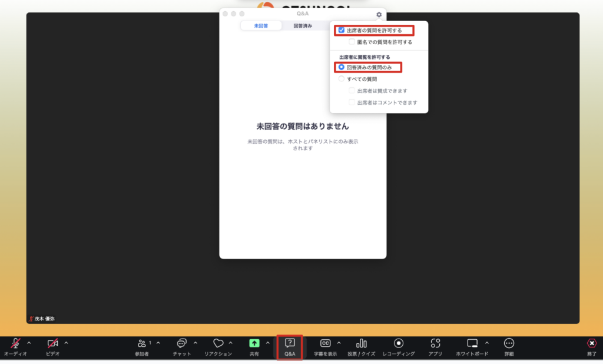Viewport: 603px width, 364px height.
Task: Open the arrow menu beside 共有
Action: [x=267, y=343]
